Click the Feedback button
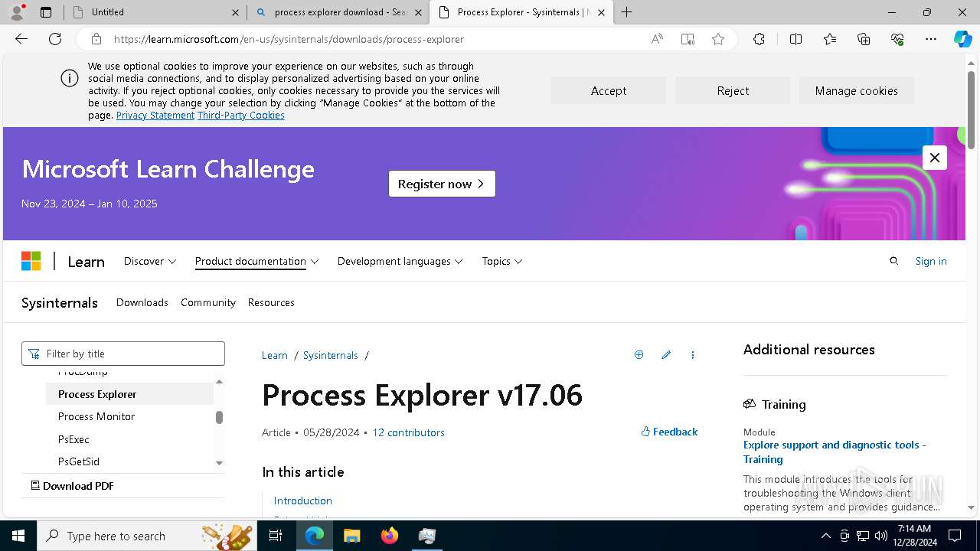Viewport: 980px width, 551px height. click(669, 432)
